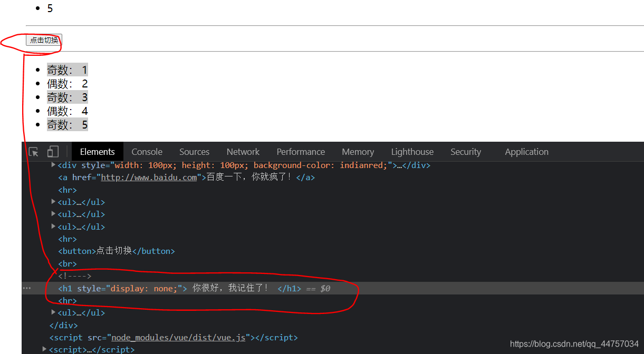Go to the Memory tab
Screen dimensions: 644x354
click(358, 152)
